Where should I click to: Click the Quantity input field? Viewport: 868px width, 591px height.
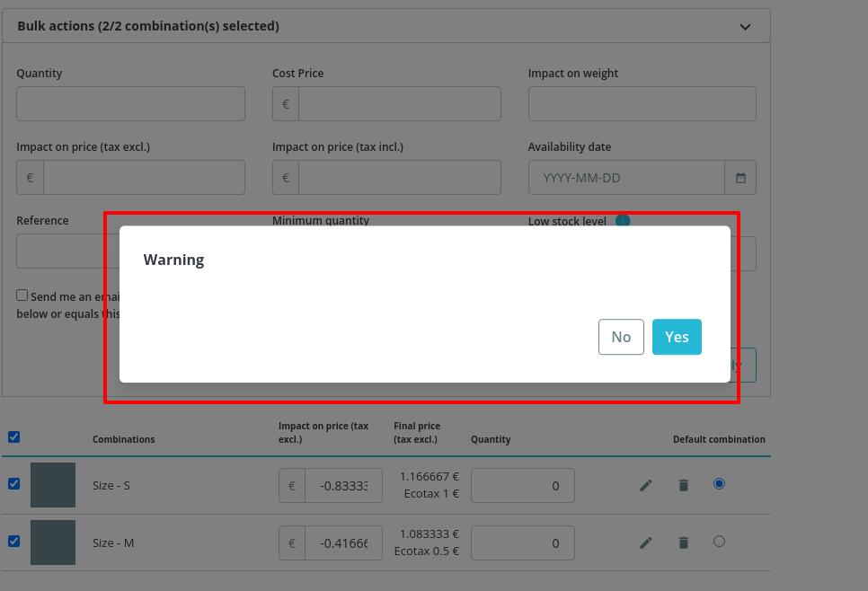pos(130,103)
